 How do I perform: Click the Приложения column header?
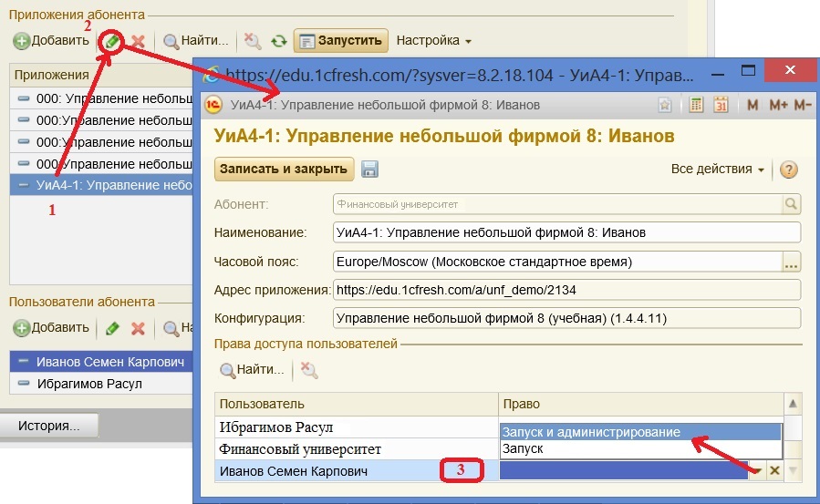tap(101, 75)
